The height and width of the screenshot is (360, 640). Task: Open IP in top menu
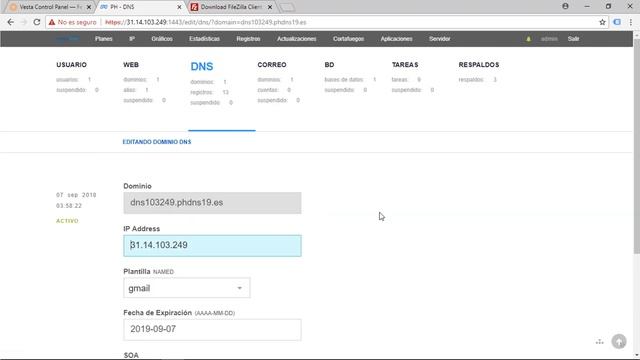click(132, 39)
